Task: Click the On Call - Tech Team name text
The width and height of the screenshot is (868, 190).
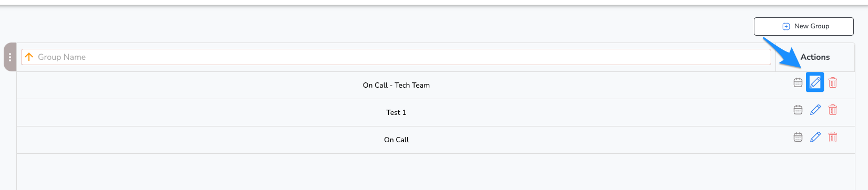Action: click(x=396, y=85)
